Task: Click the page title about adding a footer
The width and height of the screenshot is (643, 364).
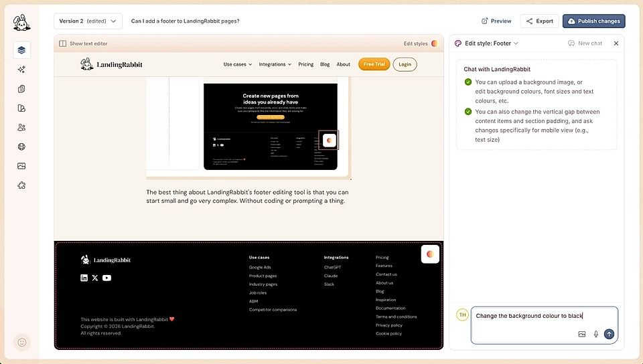Action: [185, 21]
